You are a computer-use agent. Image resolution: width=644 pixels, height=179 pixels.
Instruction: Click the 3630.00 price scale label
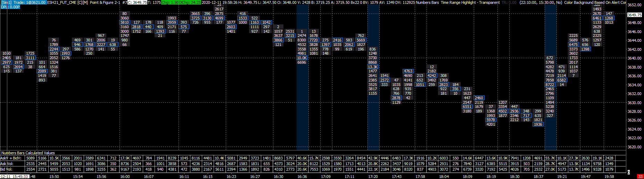point(635,103)
